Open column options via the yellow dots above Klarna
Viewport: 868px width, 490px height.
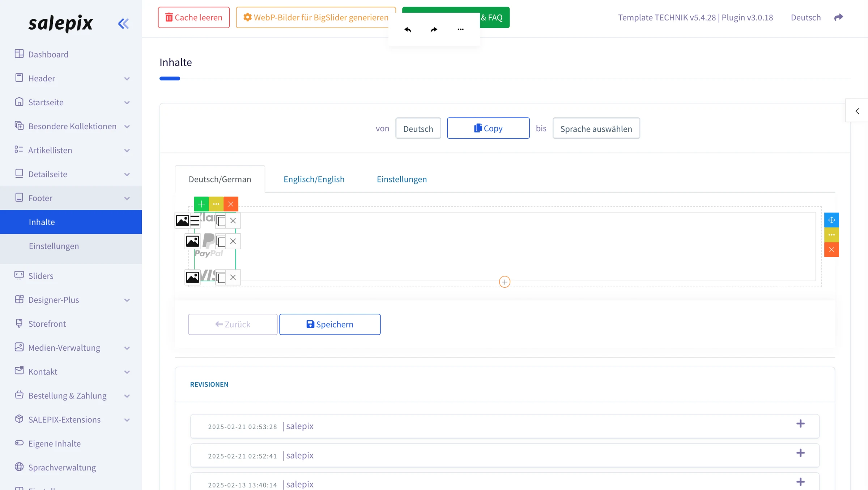216,204
